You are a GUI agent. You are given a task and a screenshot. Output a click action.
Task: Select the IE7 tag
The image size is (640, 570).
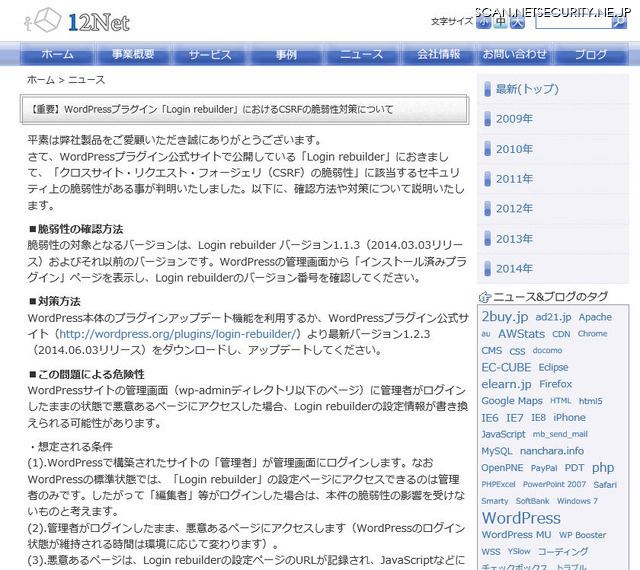click(x=514, y=418)
